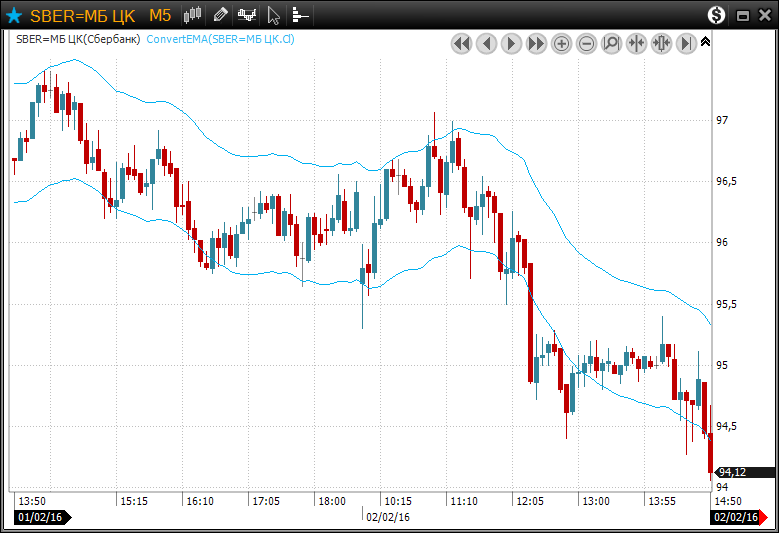This screenshot has height=533, width=779.
Task: Click the magnifying glass zoom area tool
Action: tap(611, 44)
